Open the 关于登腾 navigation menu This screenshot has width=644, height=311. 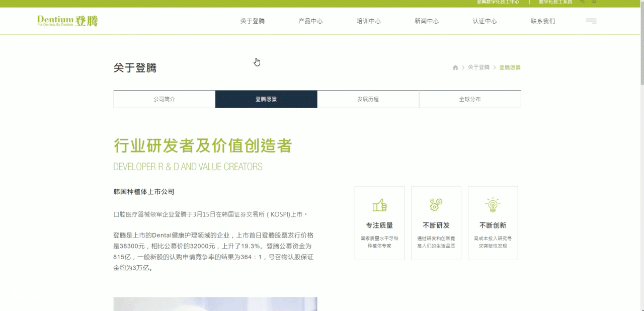253,21
